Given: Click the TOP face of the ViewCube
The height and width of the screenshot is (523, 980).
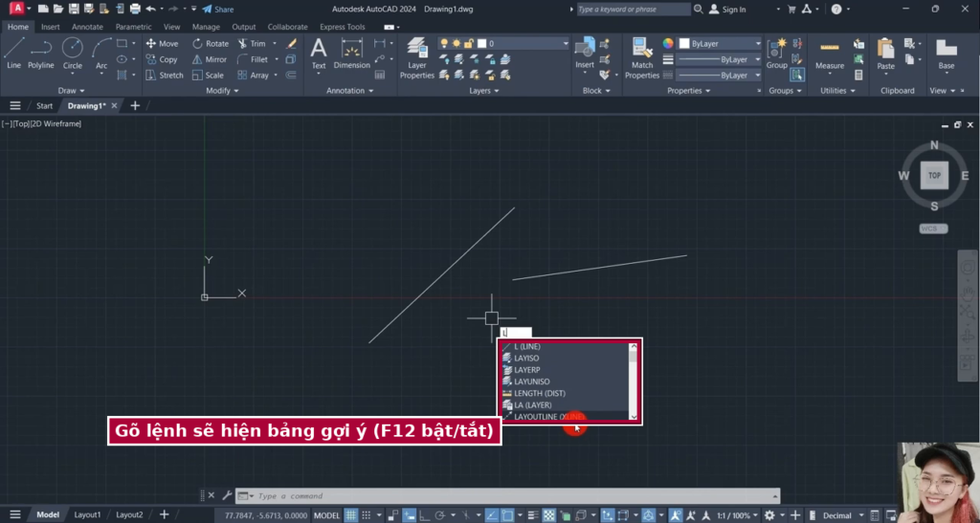Looking at the screenshot, I should [x=934, y=175].
